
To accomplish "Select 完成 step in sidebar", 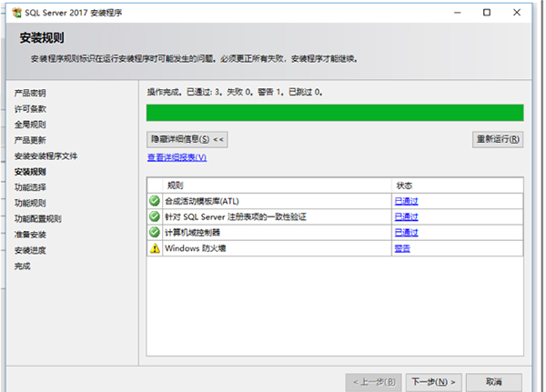I will 22,266.
